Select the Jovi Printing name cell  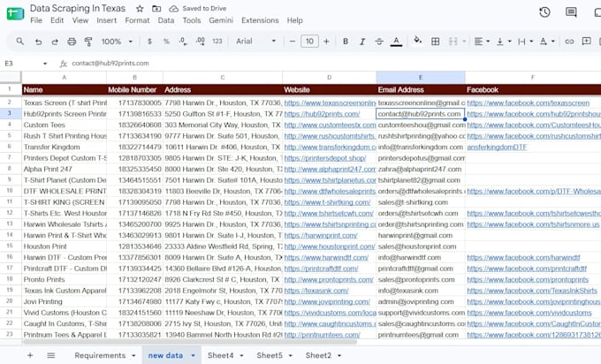tap(64, 301)
